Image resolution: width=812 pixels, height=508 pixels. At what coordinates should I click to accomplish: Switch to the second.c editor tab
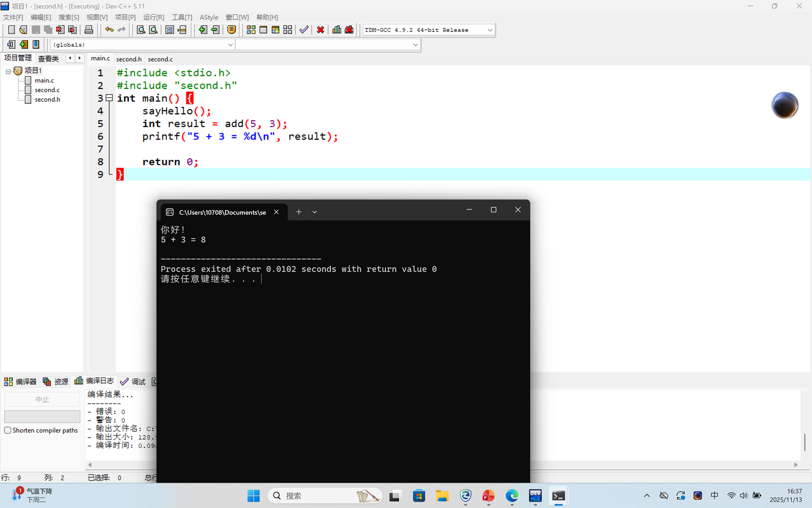pyautogui.click(x=161, y=59)
